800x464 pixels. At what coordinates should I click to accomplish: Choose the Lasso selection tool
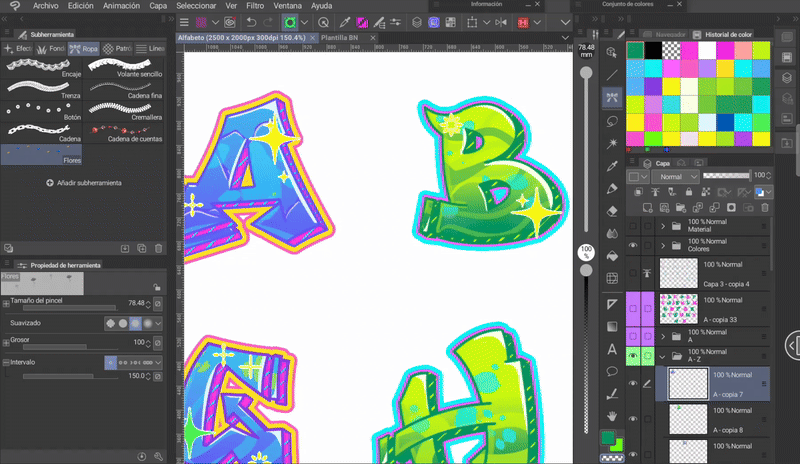coord(612,120)
